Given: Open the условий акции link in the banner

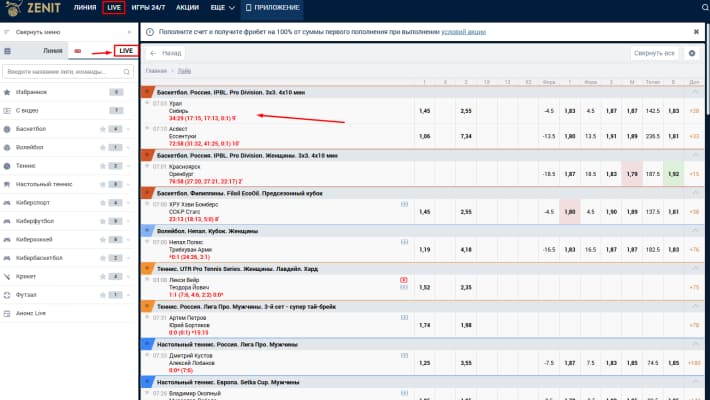Looking at the screenshot, I should [463, 32].
